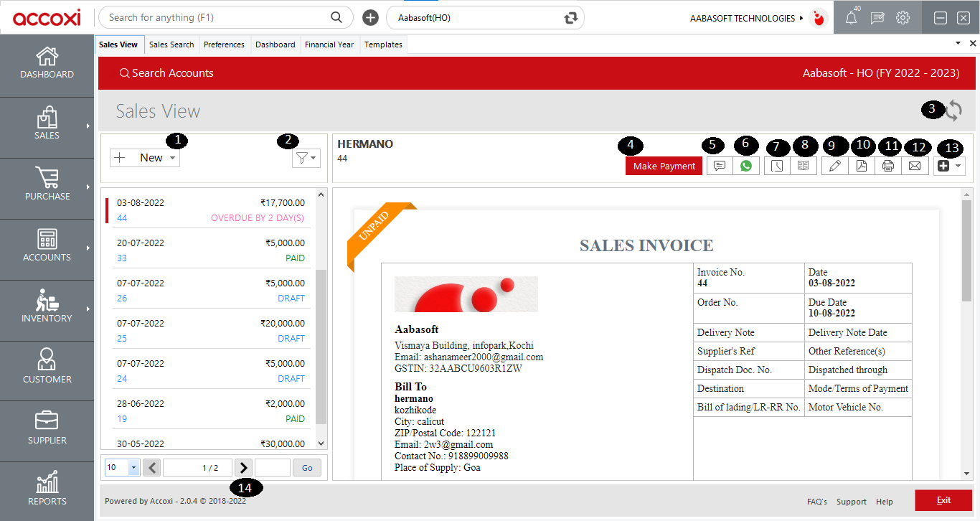Click the Make Payment button
The width and height of the screenshot is (980, 521).
(664, 166)
